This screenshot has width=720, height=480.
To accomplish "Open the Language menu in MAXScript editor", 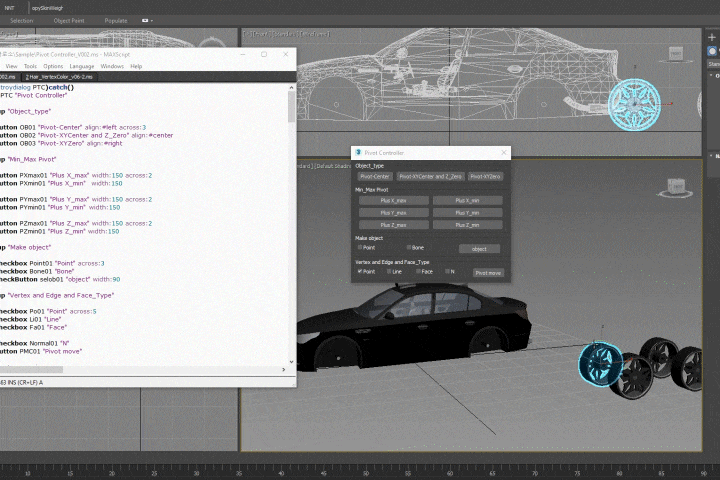I will click(x=82, y=66).
